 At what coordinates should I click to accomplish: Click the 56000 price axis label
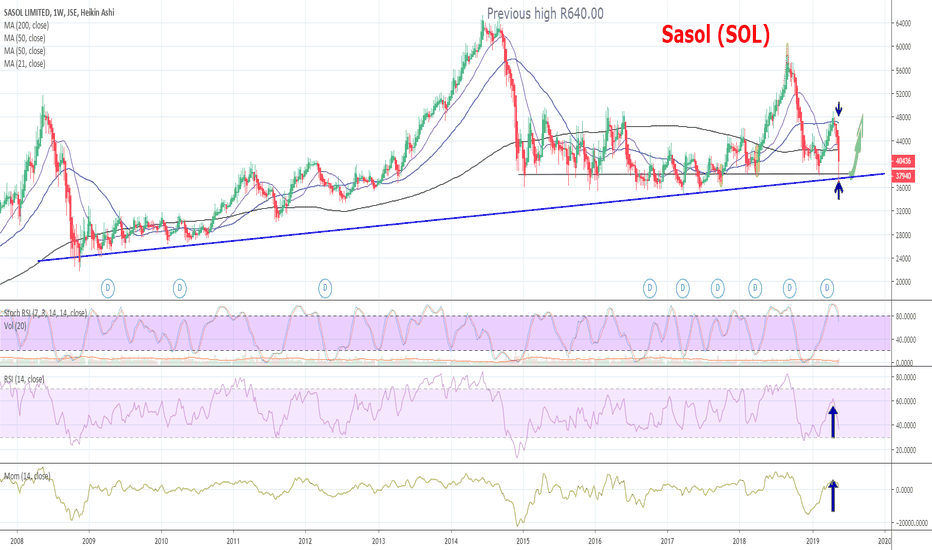903,71
